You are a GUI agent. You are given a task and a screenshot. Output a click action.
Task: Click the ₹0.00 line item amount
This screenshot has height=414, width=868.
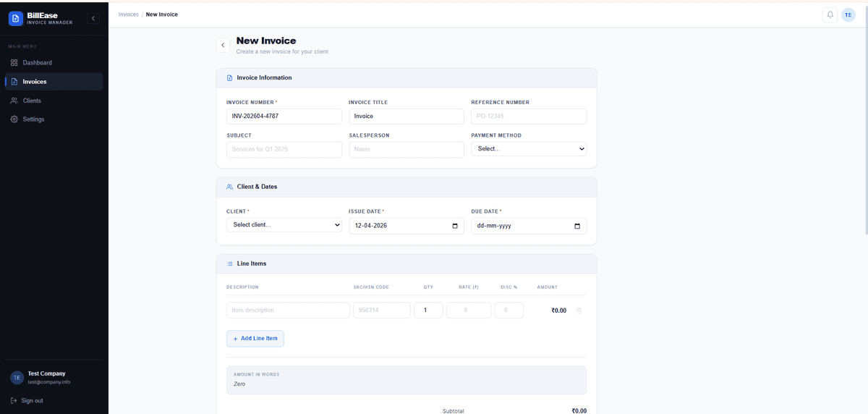[558, 310]
